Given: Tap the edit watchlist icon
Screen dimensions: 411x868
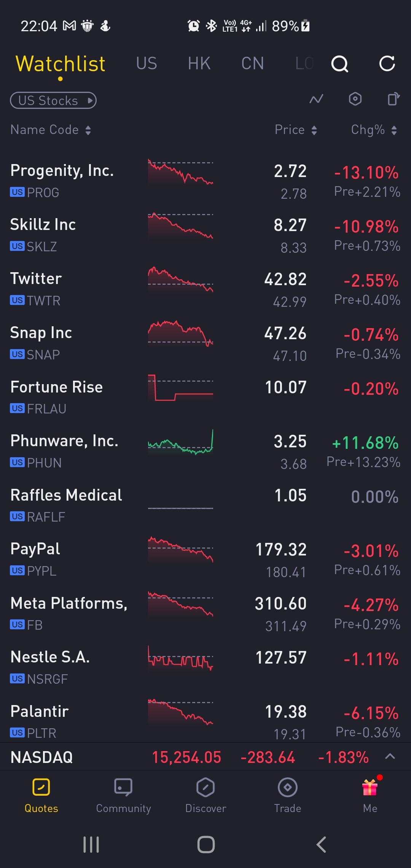Looking at the screenshot, I should click(x=393, y=99).
